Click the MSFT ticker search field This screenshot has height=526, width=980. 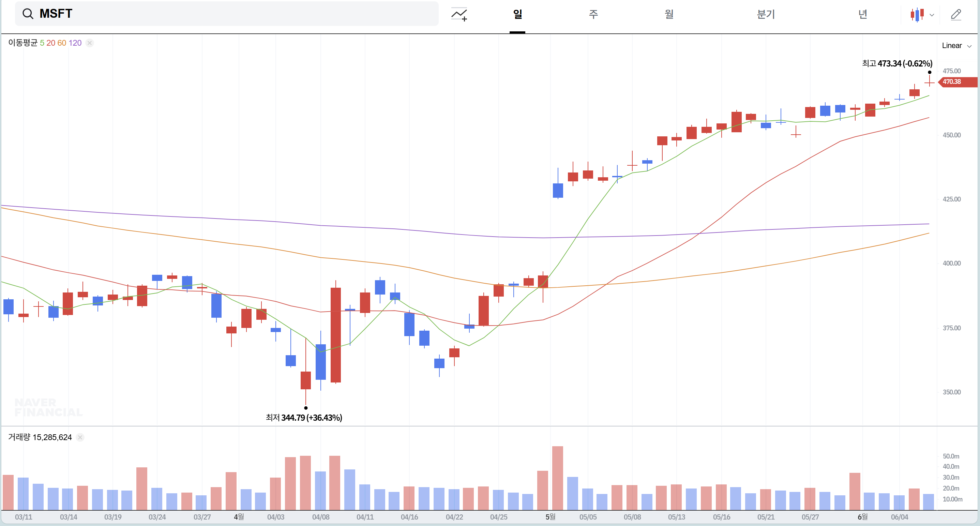point(226,14)
